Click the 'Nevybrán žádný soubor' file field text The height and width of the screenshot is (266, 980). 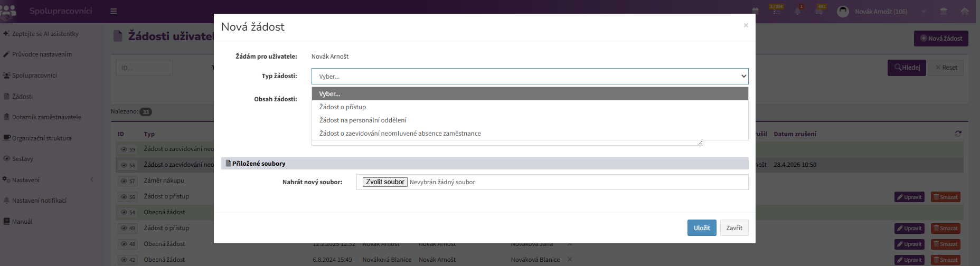[x=442, y=182]
